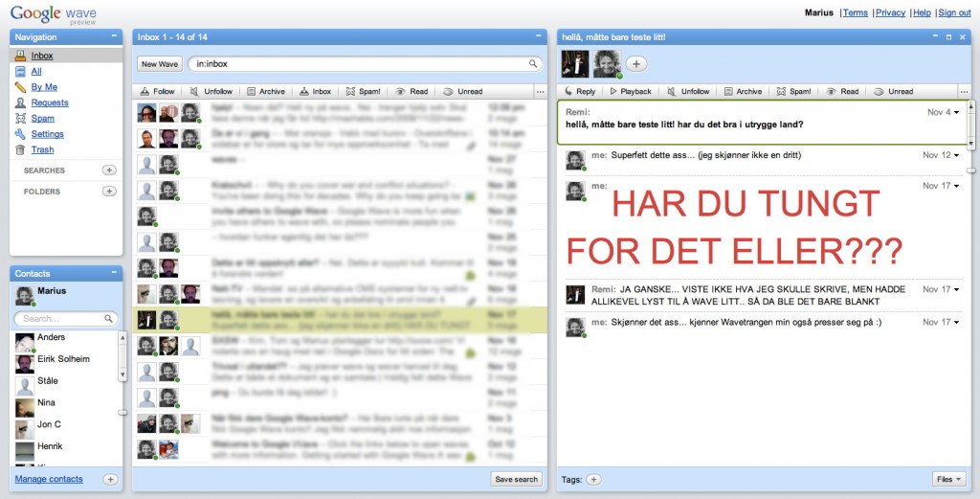The image size is (980, 499).
Task: Open dropdown on the Wavetrangen message
Action: pyautogui.click(x=956, y=322)
